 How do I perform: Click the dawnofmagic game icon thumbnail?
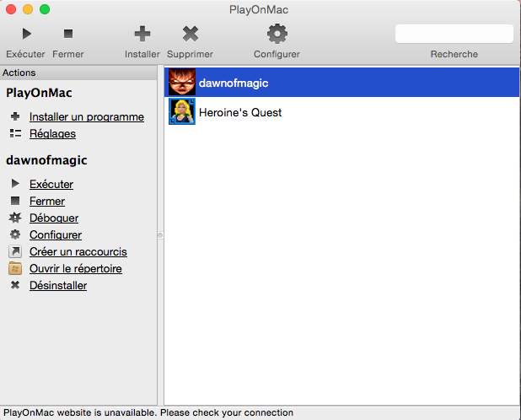182,82
